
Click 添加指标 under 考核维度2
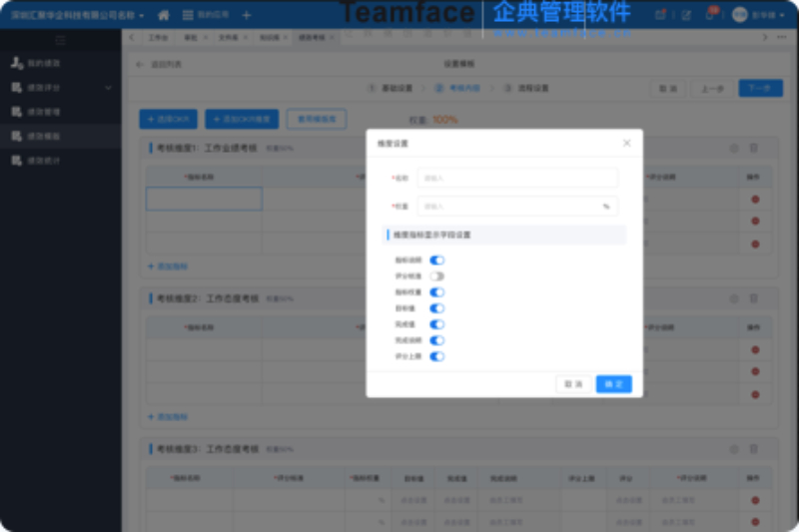point(168,417)
